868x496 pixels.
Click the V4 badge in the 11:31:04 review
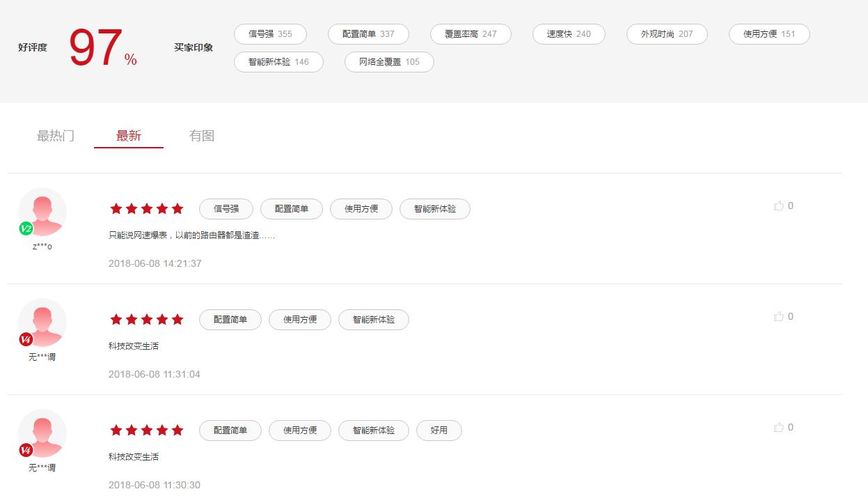pyautogui.click(x=26, y=339)
